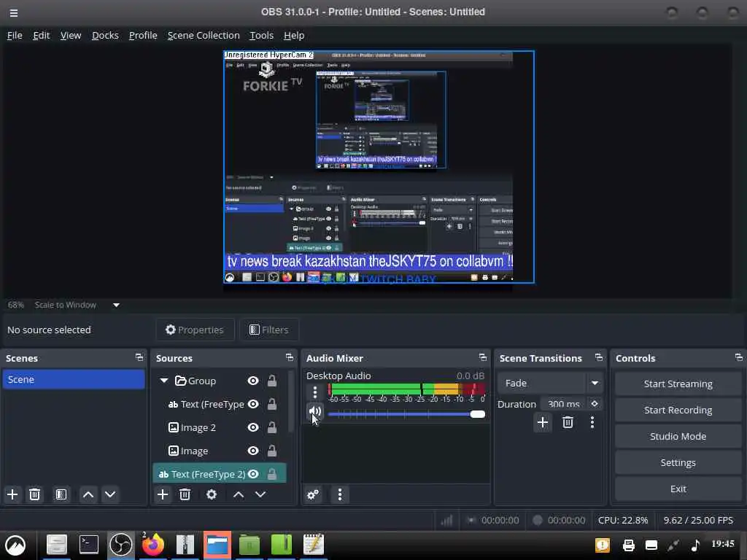The height and width of the screenshot is (560, 747).
Task: Undock the Scenes panel
Action: [x=139, y=357]
